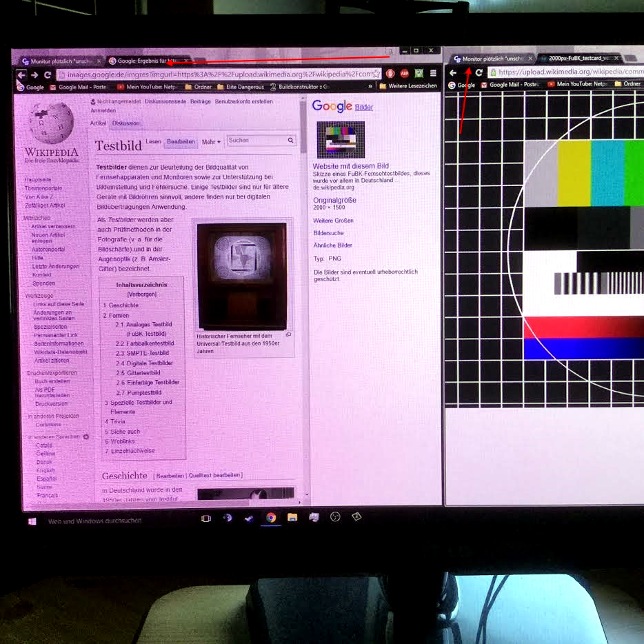Click the Google logo above the test card thumbnail
Viewport: 644px width, 644px height.
pos(332,106)
